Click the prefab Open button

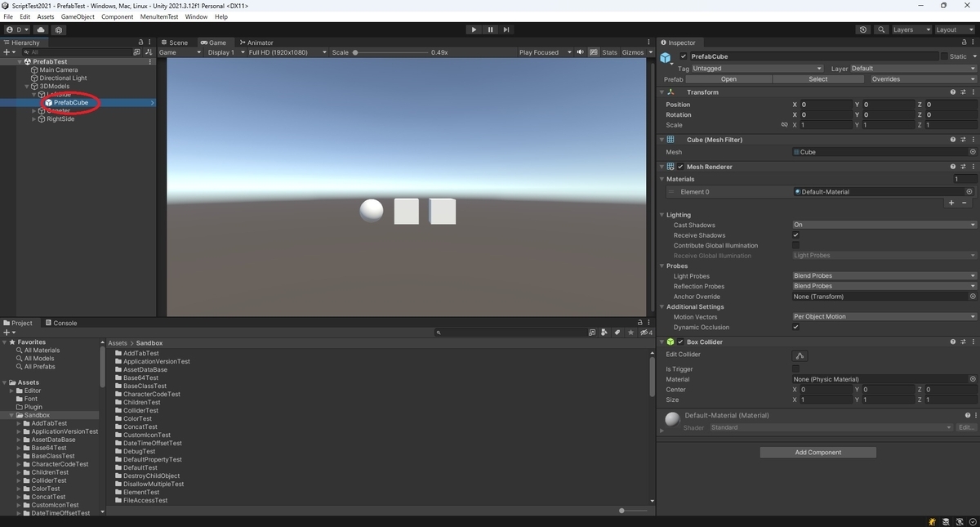point(728,79)
